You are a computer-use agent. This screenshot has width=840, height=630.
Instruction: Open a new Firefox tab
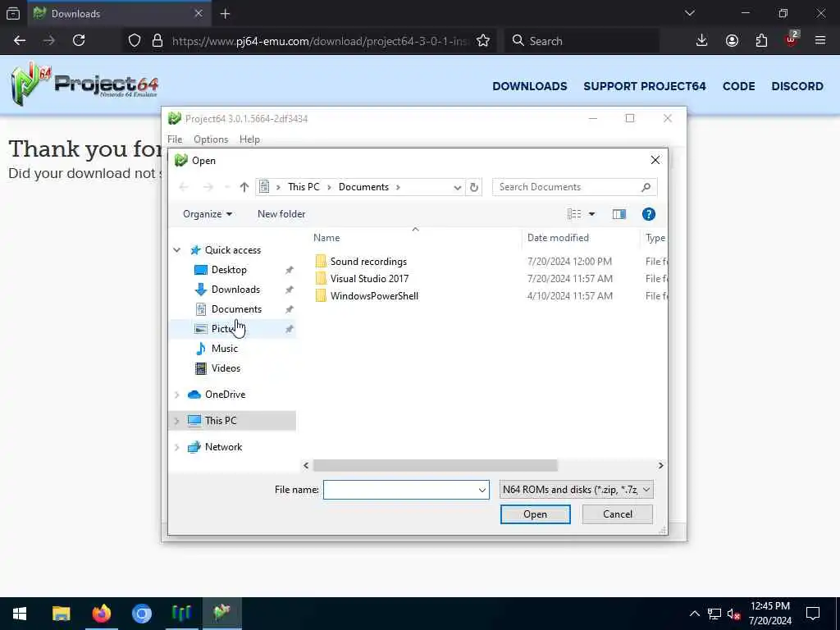225,14
